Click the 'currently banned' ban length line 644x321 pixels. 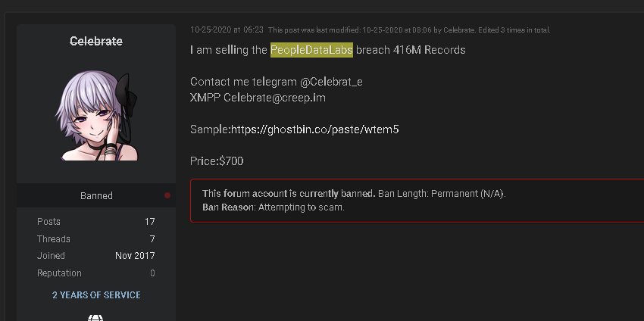point(354,193)
